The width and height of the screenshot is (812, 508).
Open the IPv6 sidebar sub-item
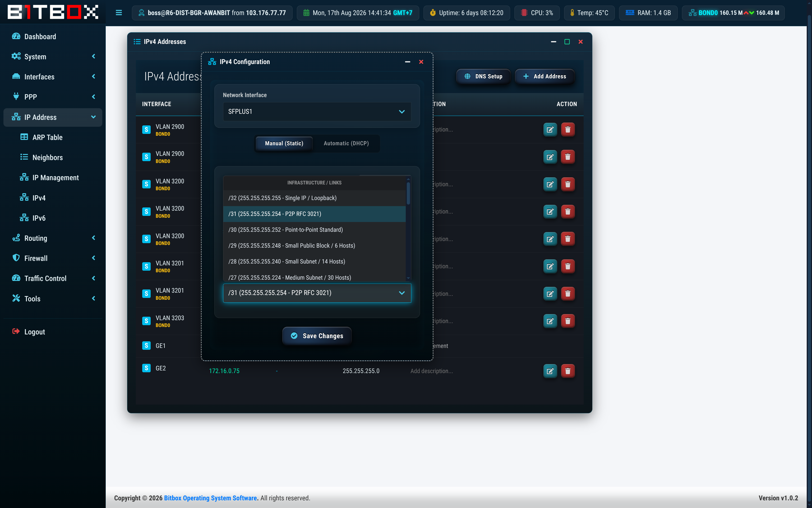coord(53,218)
